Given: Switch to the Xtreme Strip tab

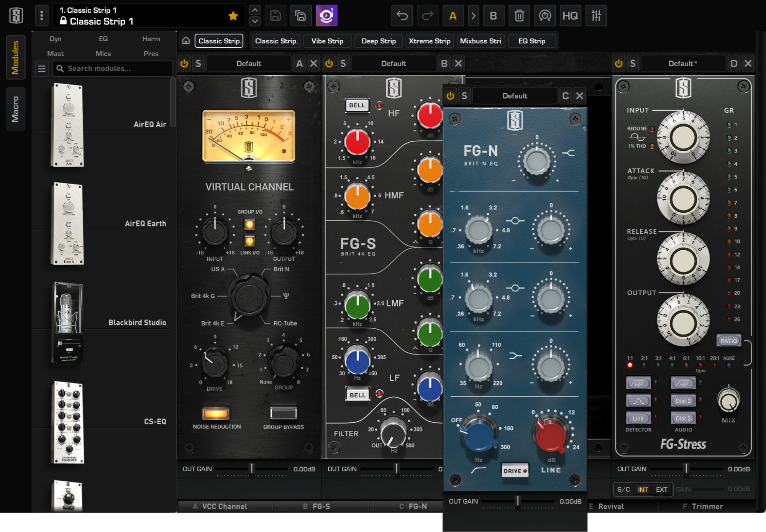Looking at the screenshot, I should click(430, 41).
